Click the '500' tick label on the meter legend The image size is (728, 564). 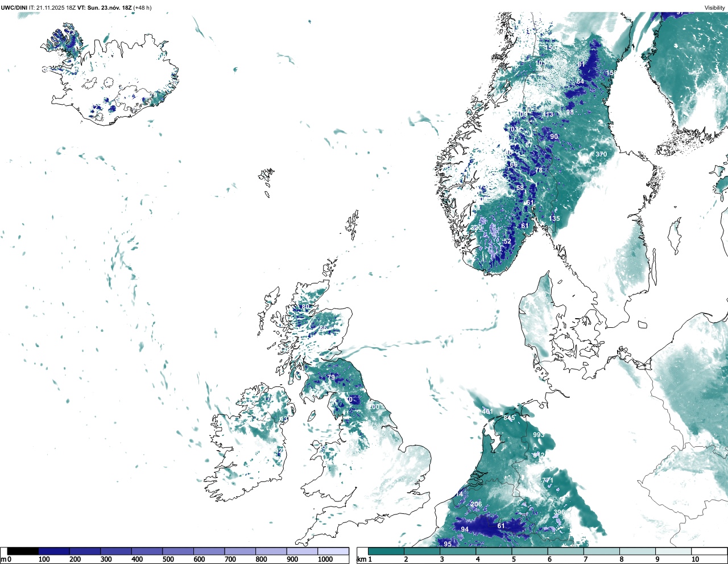tap(168, 559)
